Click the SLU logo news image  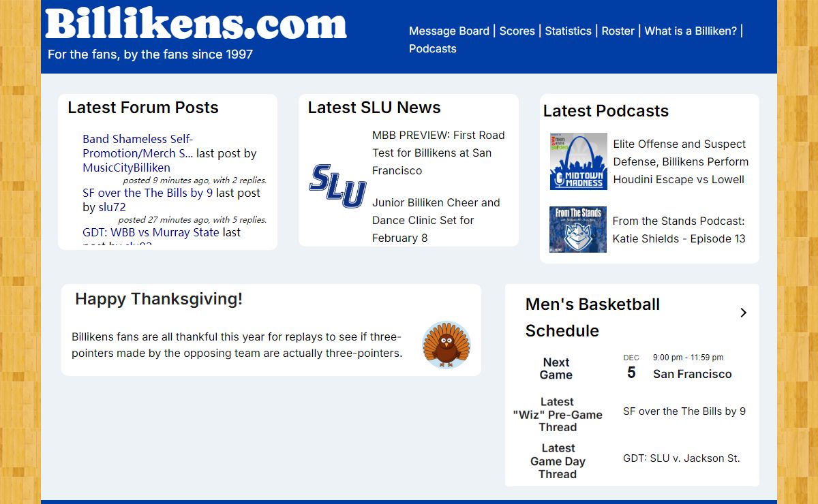(x=337, y=186)
